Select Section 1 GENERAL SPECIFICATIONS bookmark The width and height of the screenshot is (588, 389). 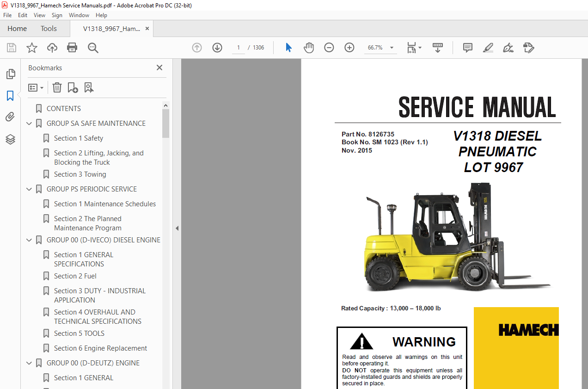pos(84,259)
